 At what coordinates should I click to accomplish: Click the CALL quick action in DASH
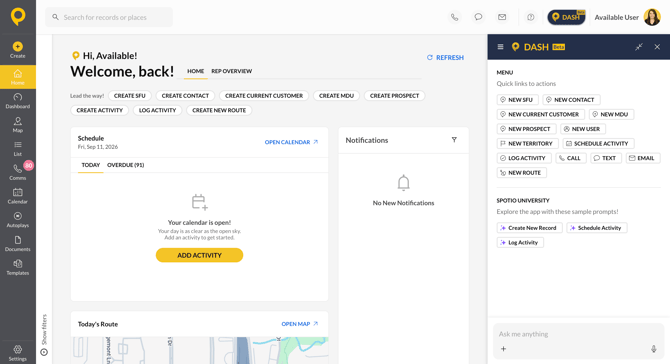[571, 158]
